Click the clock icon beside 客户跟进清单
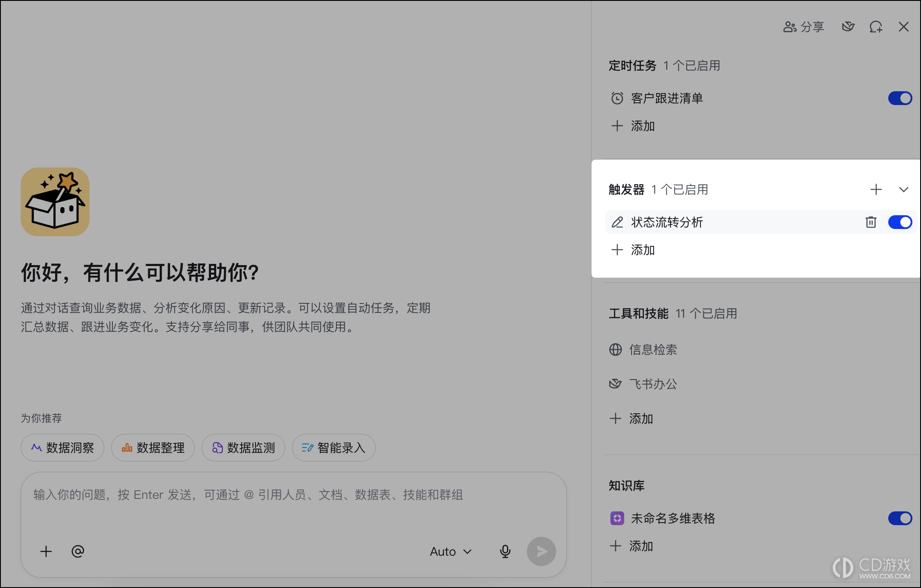 coord(617,99)
